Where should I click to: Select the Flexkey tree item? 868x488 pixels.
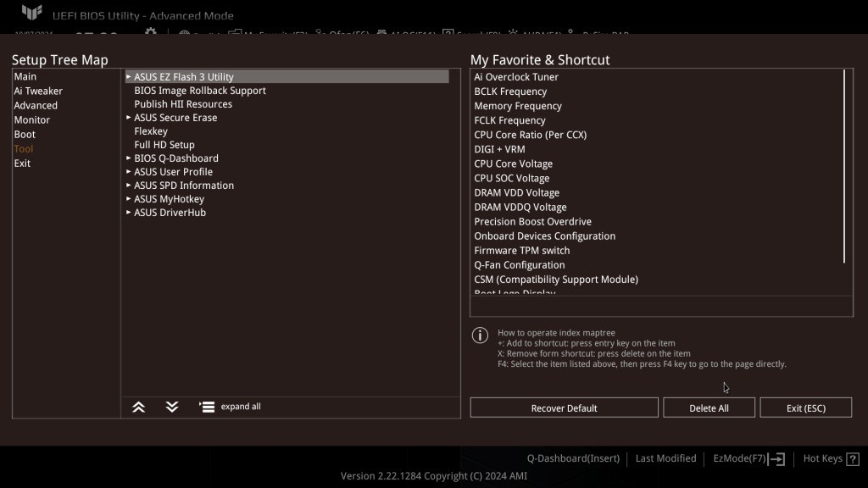coord(151,131)
